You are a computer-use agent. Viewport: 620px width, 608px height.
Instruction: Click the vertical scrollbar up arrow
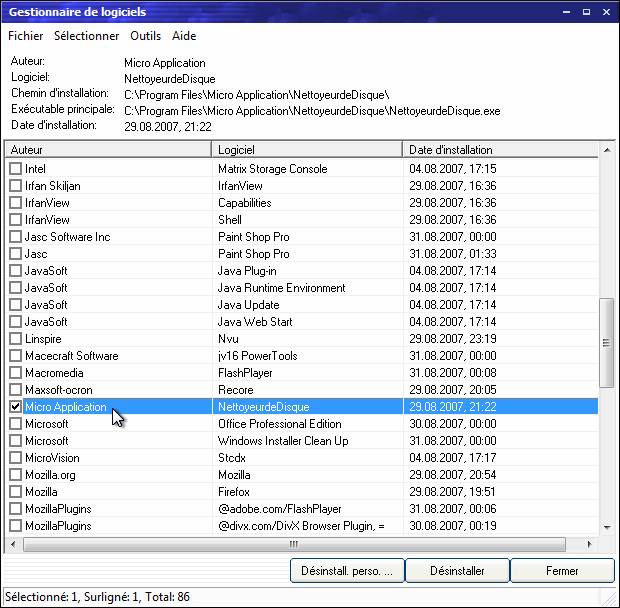607,150
